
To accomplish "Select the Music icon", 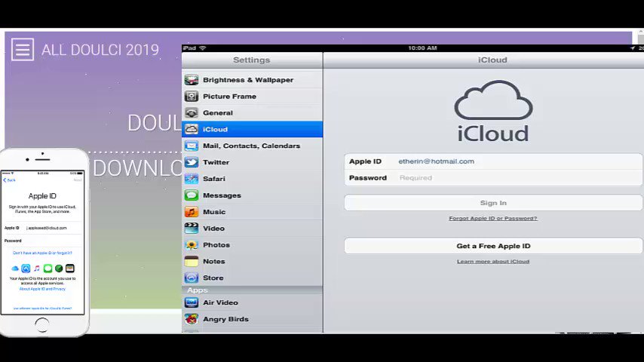I will pos(192,212).
